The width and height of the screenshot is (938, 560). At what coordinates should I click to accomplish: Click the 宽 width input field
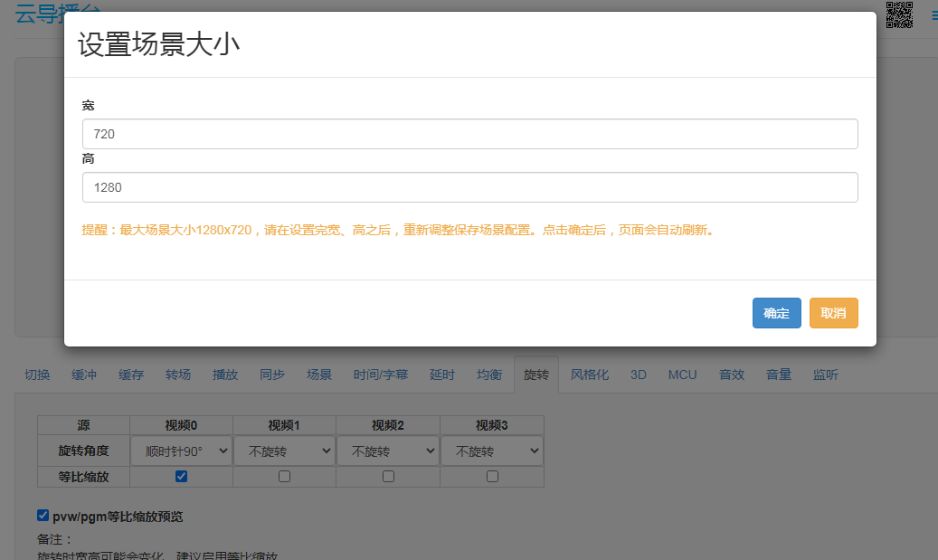point(469,134)
